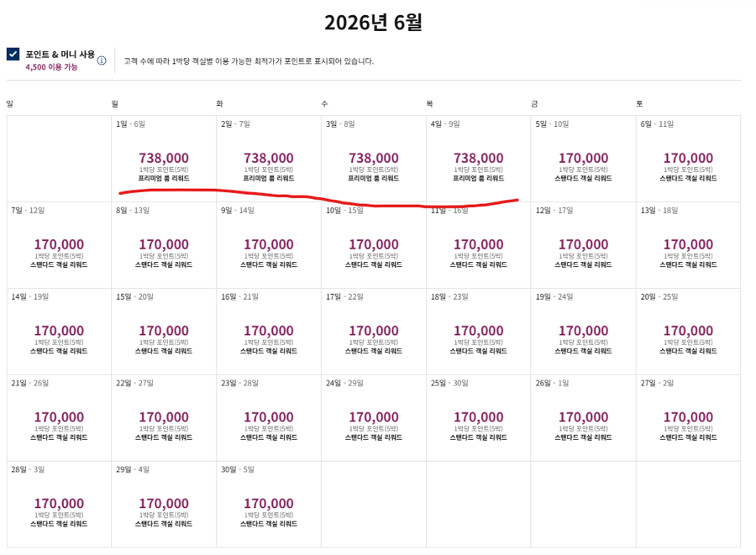Pick the 24일 - 29일 calendar cell
Image resolution: width=756 pixels, height=555 pixels.
(x=374, y=418)
